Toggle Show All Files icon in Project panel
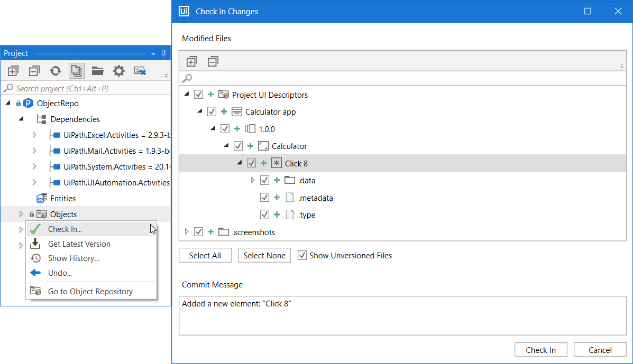Screen dimensions: 633x364 76,71
